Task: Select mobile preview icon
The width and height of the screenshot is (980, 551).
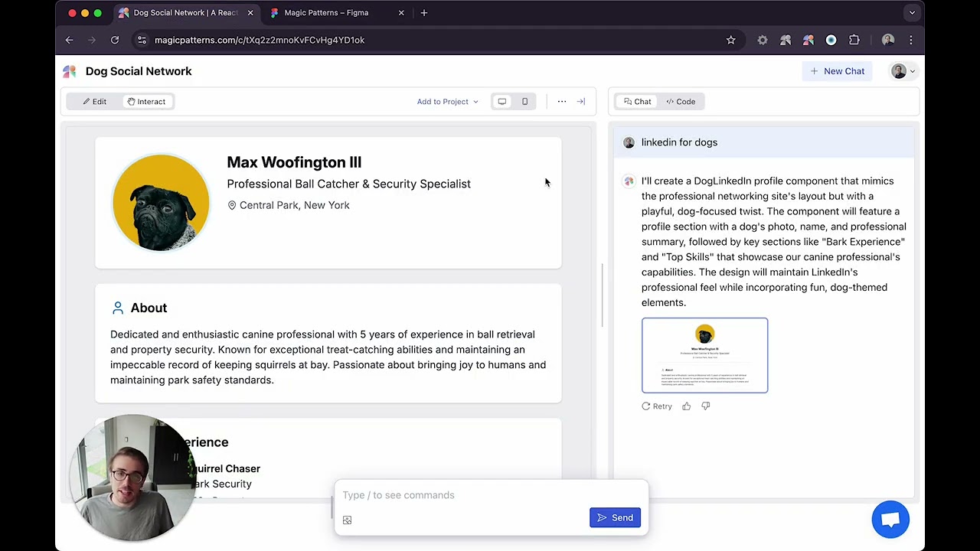Action: [524, 101]
